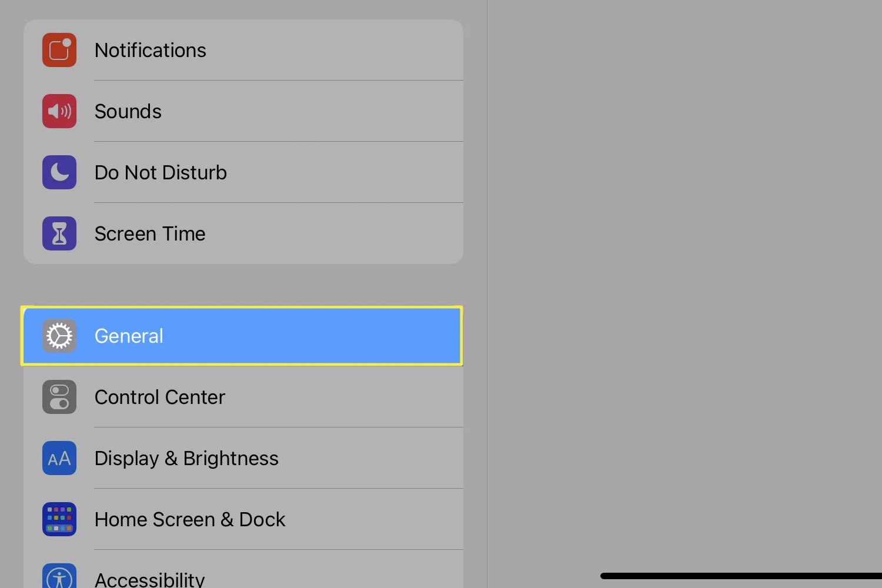Tap the Home Screen & Dock grid icon
882x588 pixels.
click(x=59, y=519)
